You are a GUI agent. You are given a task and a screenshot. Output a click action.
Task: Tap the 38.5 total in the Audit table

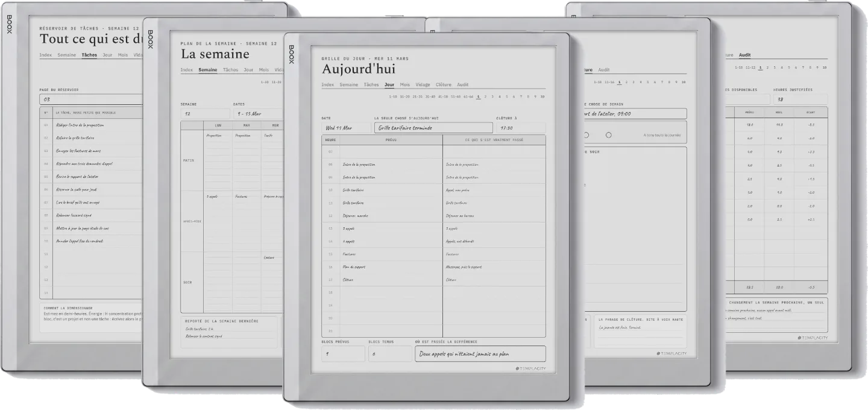pyautogui.click(x=749, y=287)
